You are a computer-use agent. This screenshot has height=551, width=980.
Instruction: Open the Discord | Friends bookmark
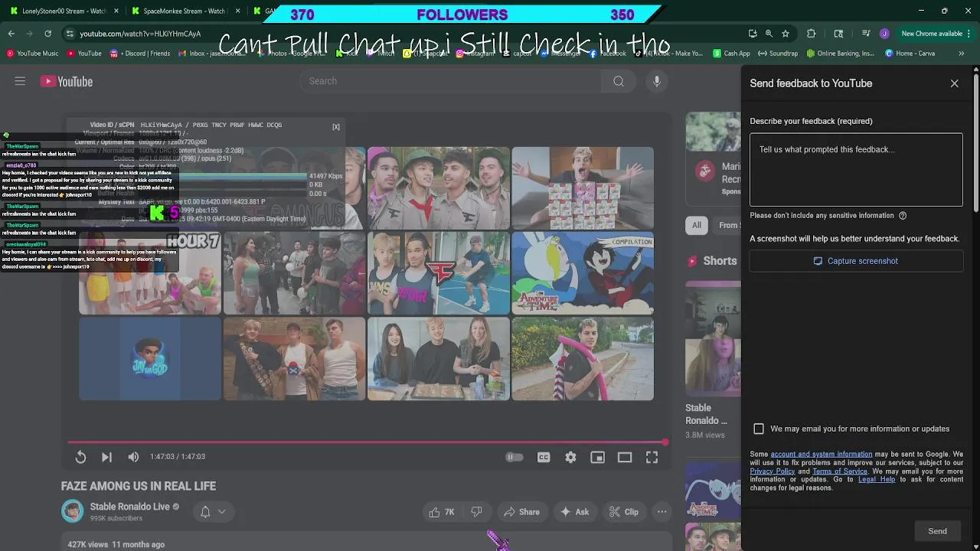pyautogui.click(x=140, y=54)
